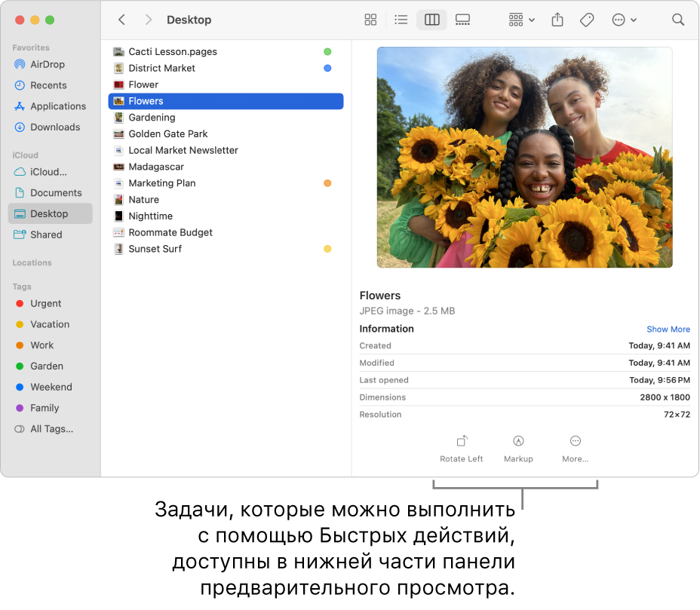Click the yellow tag dot on Sunset Surf
700x610 pixels.
pos(327,249)
